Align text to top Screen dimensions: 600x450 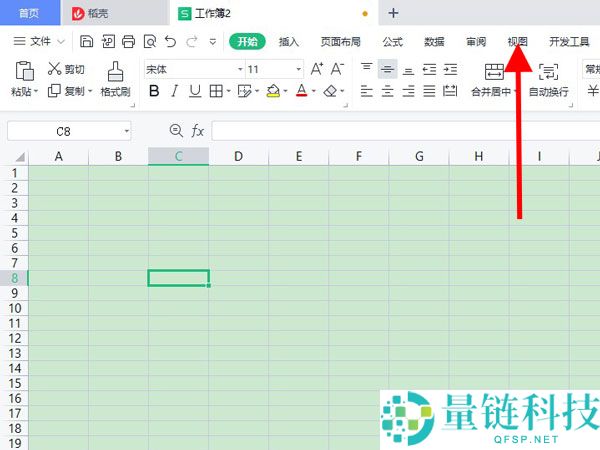(x=367, y=69)
